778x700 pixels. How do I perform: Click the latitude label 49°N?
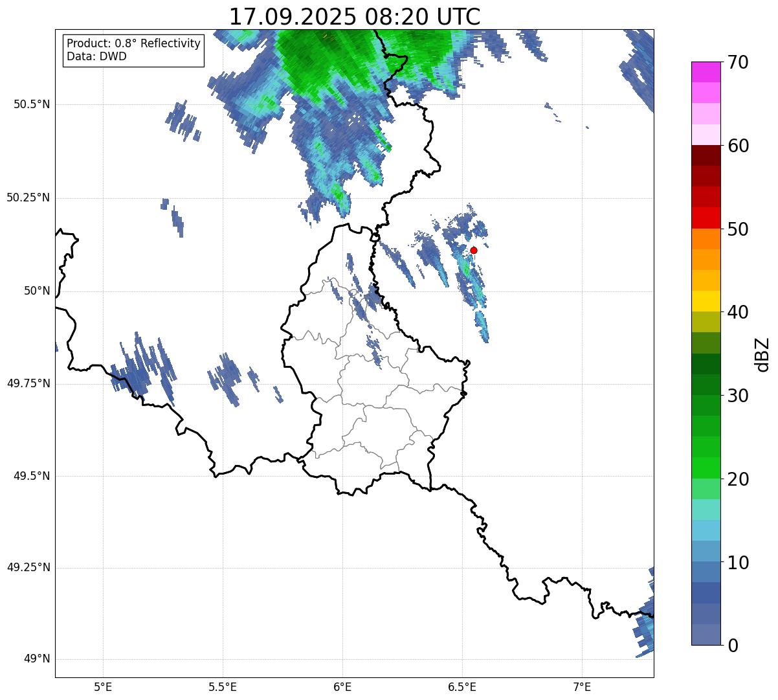tap(37, 659)
